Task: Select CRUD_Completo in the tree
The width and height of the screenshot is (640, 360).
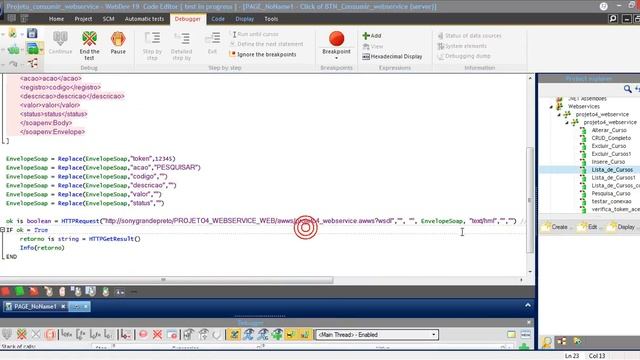Action: tap(611, 138)
